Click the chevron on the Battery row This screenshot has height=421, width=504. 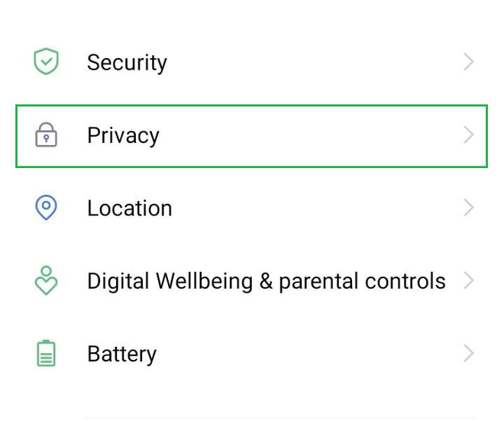469,353
